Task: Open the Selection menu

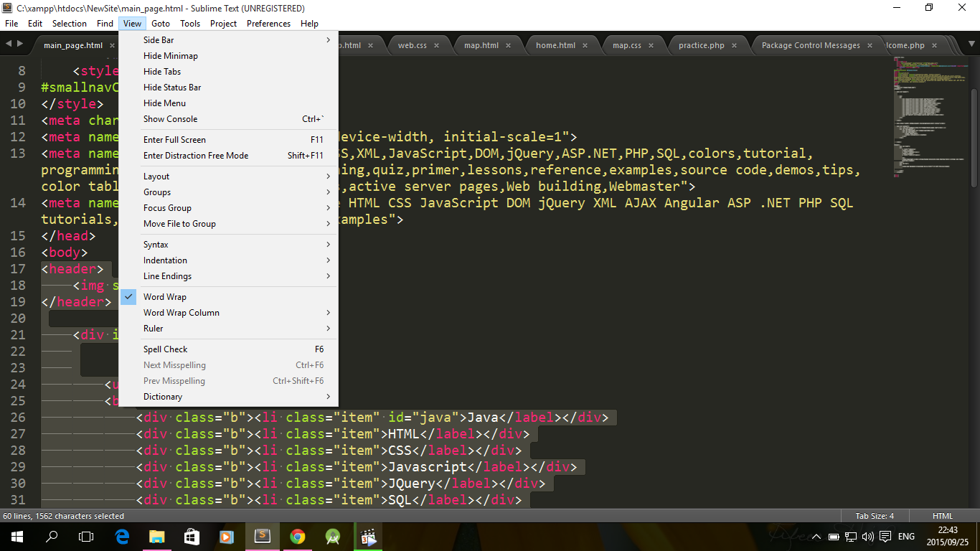Action: [x=70, y=24]
